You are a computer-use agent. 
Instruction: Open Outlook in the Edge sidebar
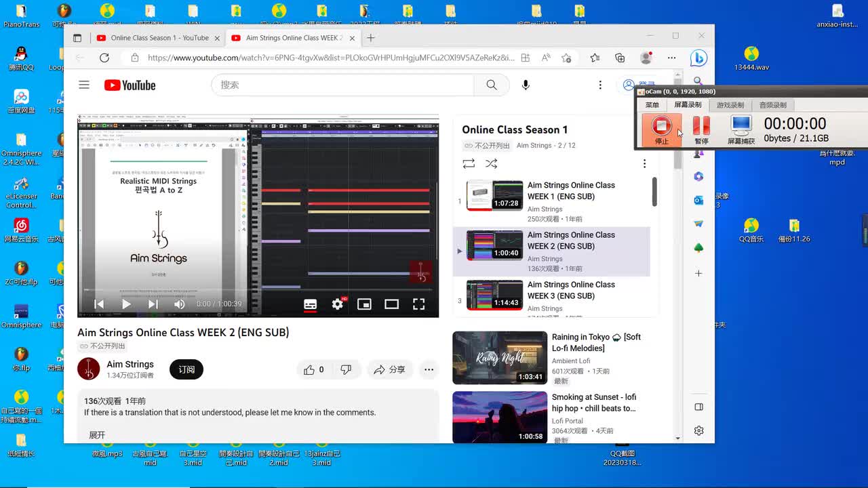point(698,200)
